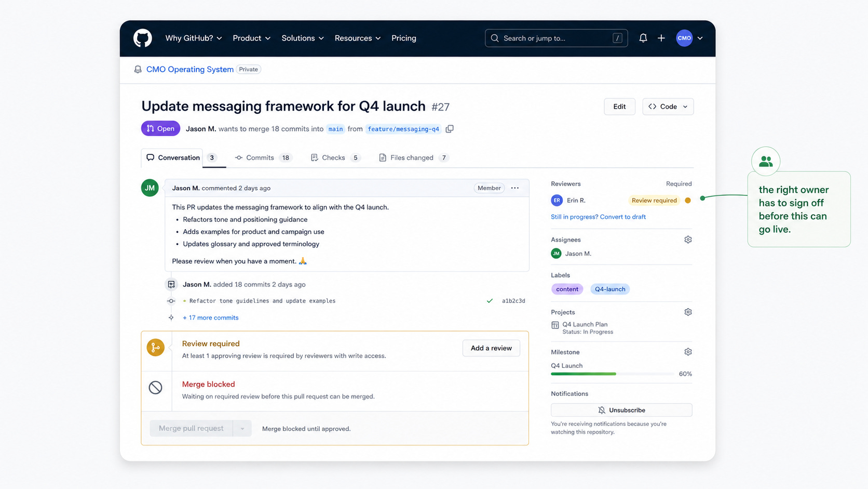Viewport: 868px width, 489px height.
Task: Open the merge options dropdown arrow
Action: tap(242, 428)
